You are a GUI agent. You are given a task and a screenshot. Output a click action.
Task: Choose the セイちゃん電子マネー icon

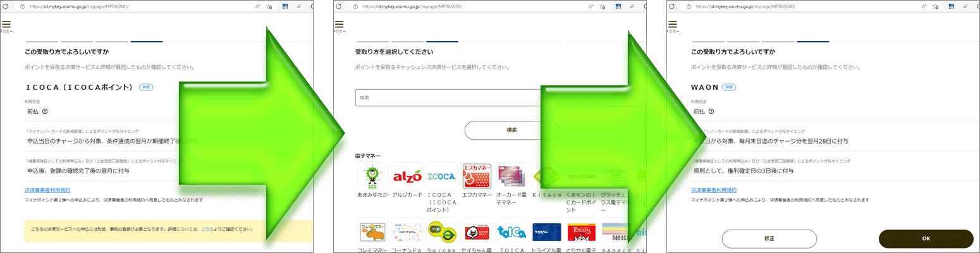point(477,232)
